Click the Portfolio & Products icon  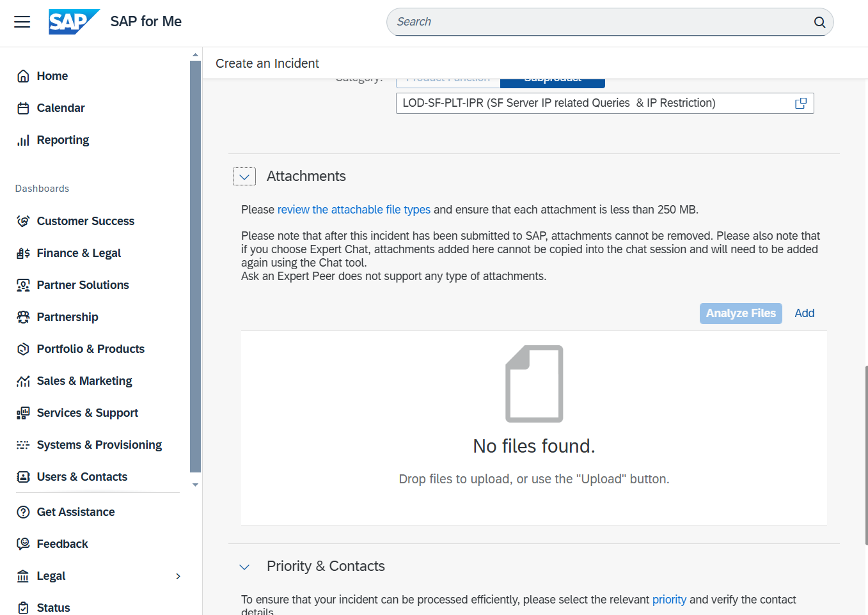click(23, 349)
